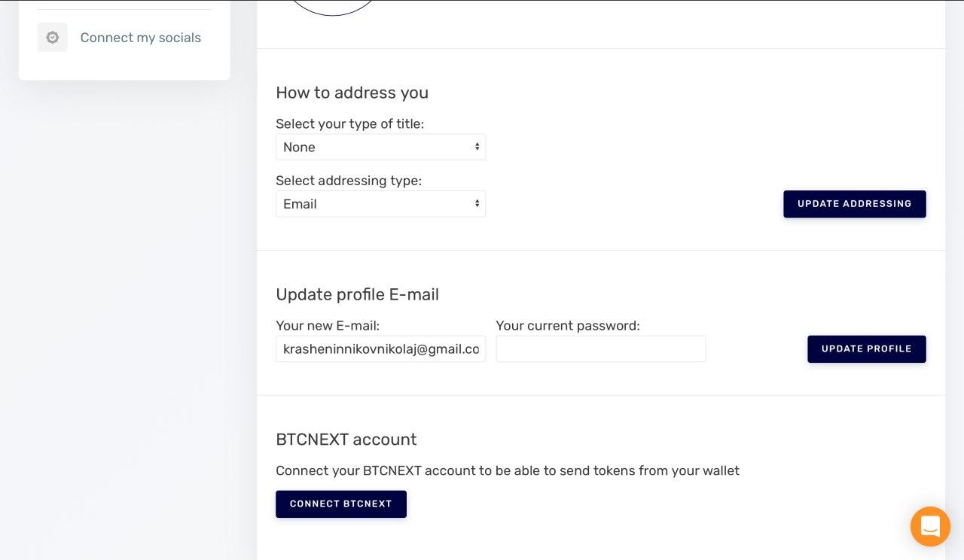
Task: Click the arrows on the None title select
Action: 477,147
